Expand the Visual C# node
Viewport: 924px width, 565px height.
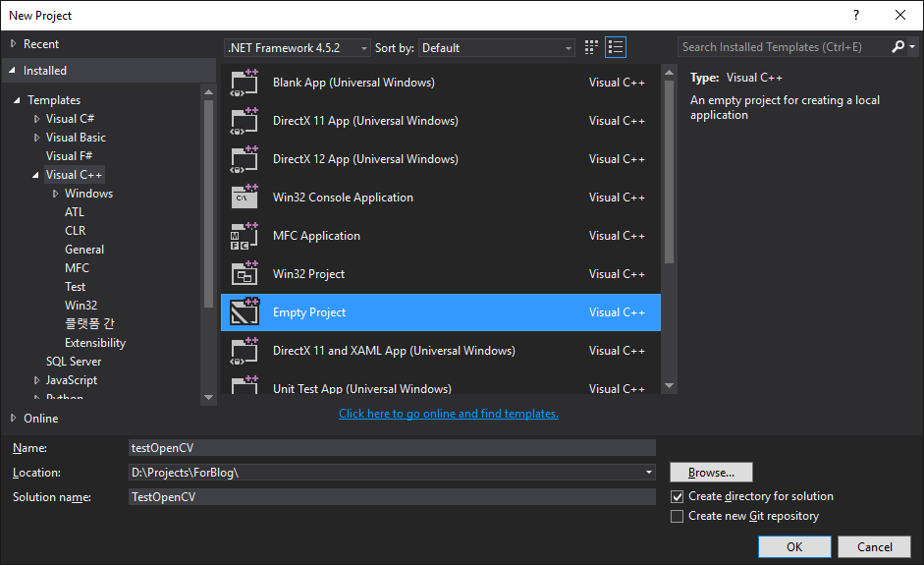point(36,119)
